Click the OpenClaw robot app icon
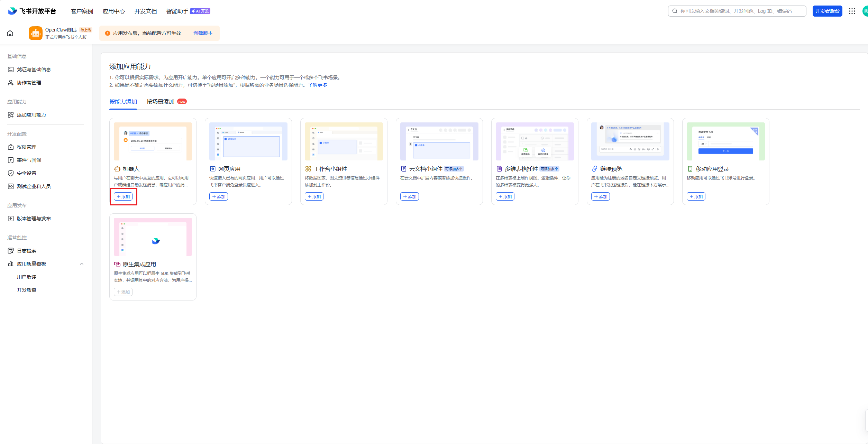The width and height of the screenshot is (868, 444). click(36, 33)
